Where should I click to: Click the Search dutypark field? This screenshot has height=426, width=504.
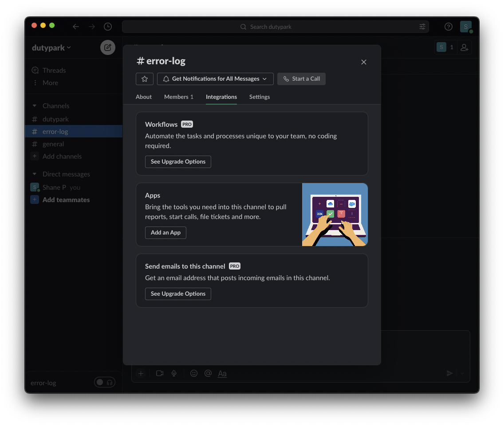pyautogui.click(x=275, y=27)
